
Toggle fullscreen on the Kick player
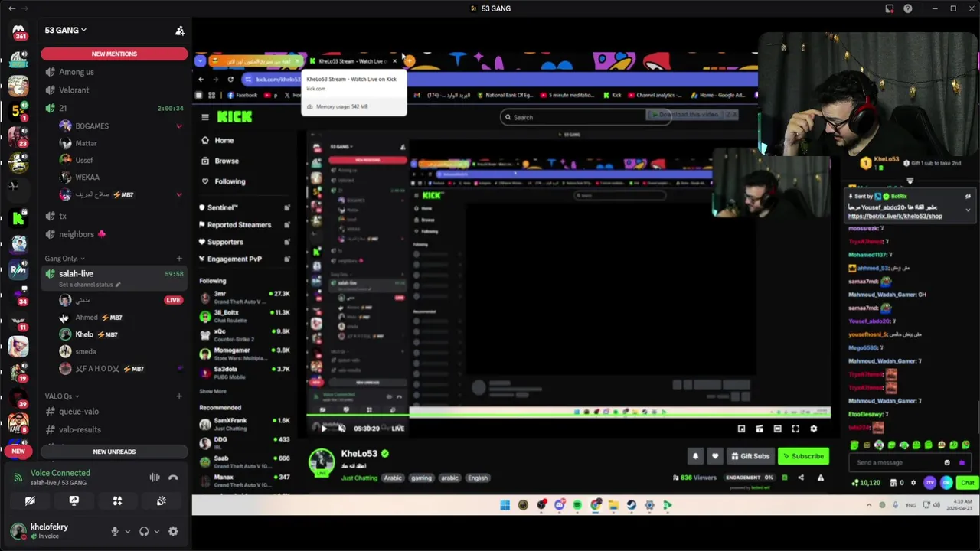795,429
